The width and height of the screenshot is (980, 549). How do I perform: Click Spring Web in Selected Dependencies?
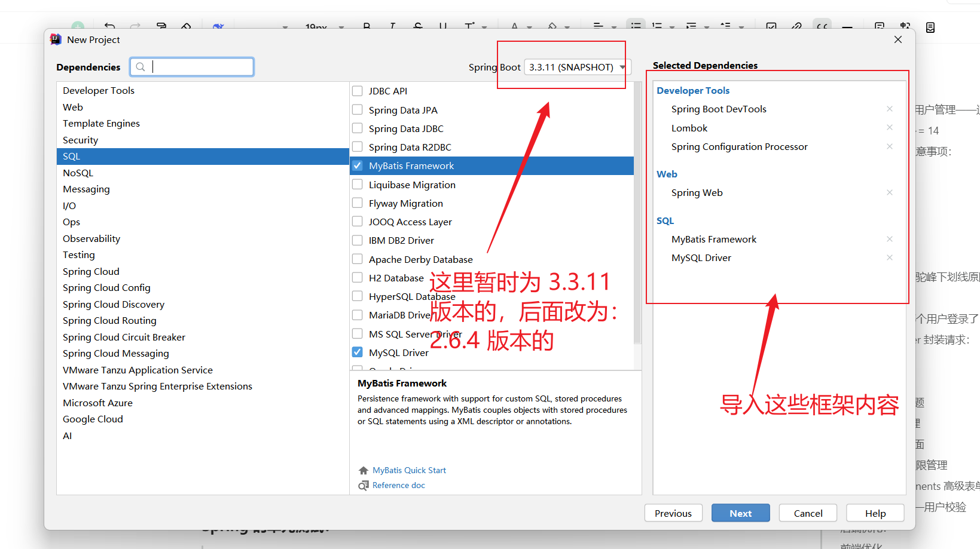click(x=697, y=192)
